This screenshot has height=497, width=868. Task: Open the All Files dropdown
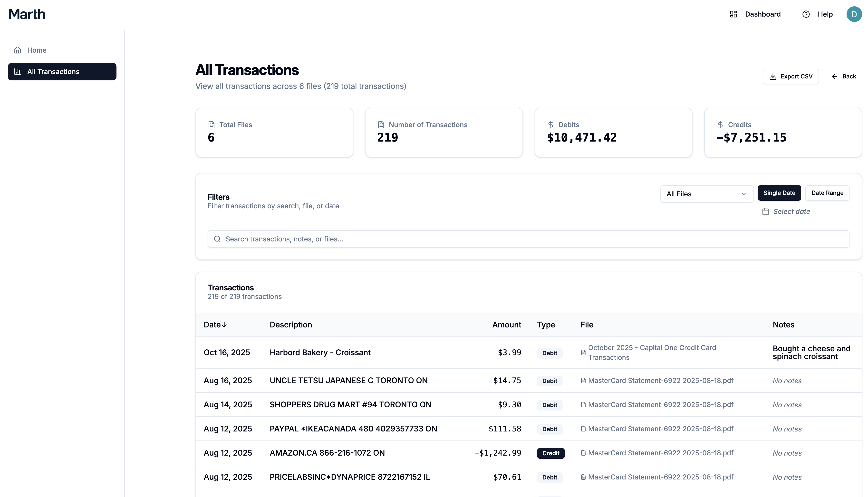point(706,193)
